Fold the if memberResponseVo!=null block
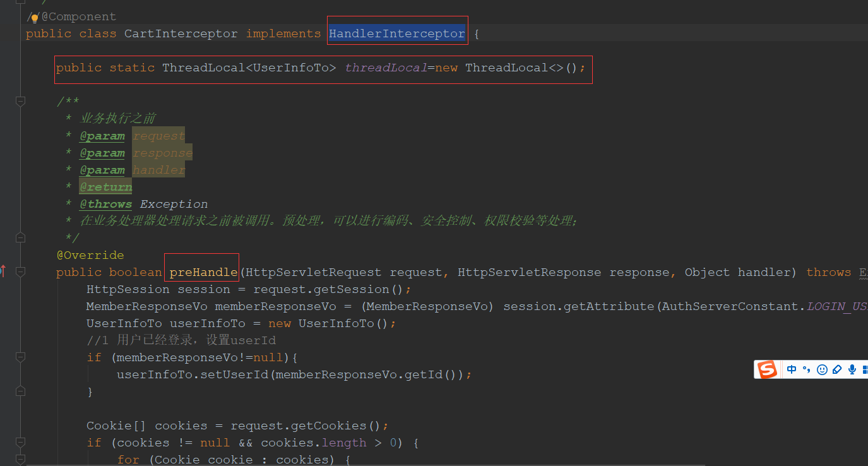The height and width of the screenshot is (466, 868). [20, 357]
